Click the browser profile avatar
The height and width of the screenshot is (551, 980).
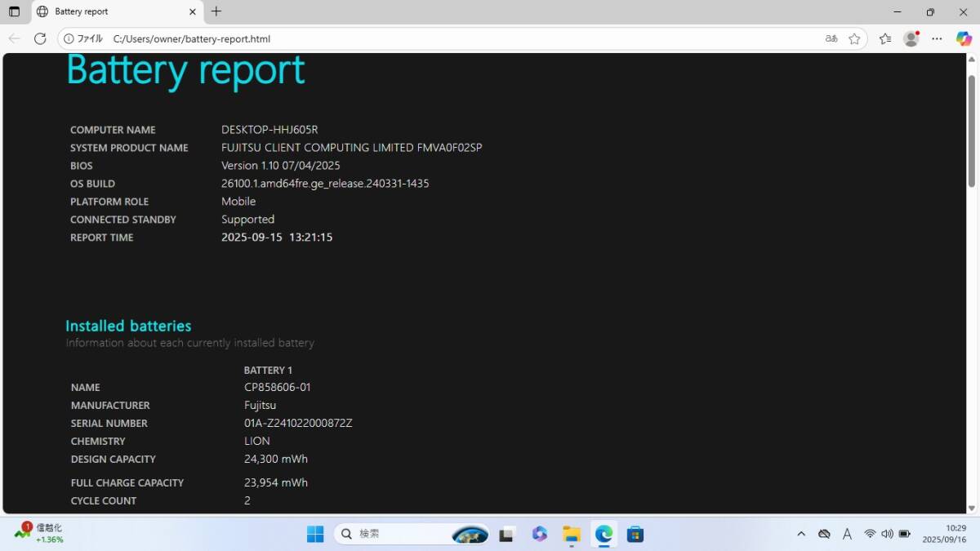coord(911,38)
